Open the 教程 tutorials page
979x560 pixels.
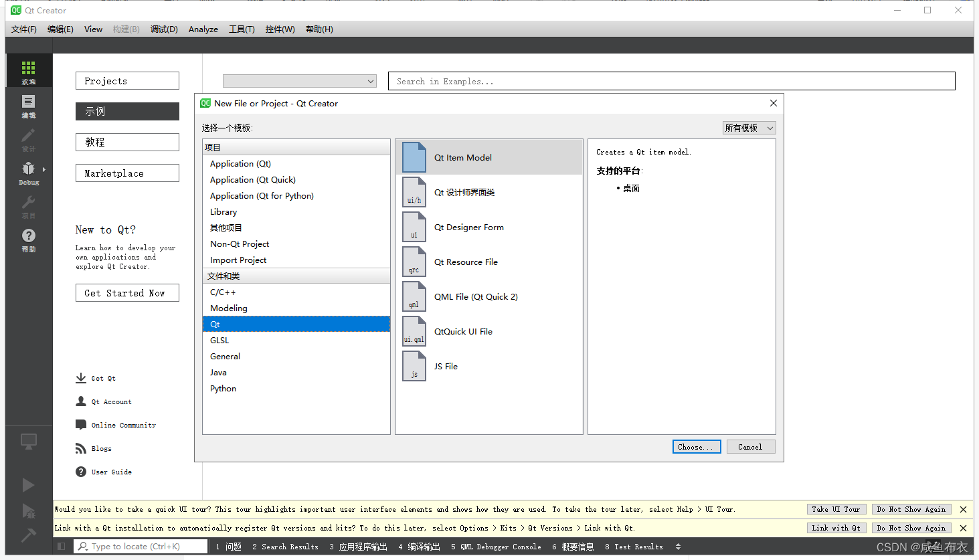tap(127, 142)
